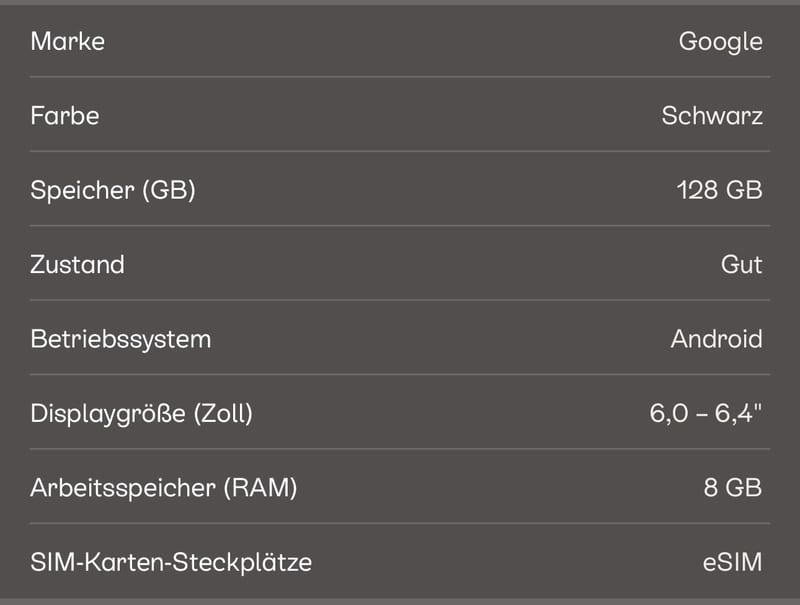Click the Arbeitsspeicher (RAM) label
This screenshot has width=800, height=605.
[x=164, y=489]
